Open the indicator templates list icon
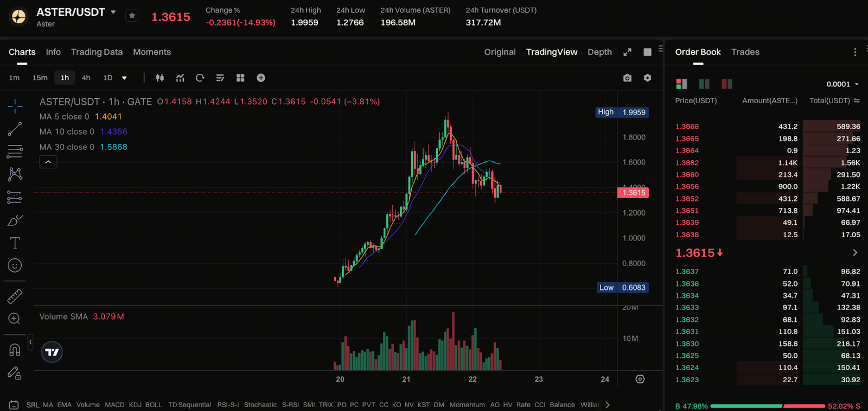The height and width of the screenshot is (411, 868). [220, 78]
